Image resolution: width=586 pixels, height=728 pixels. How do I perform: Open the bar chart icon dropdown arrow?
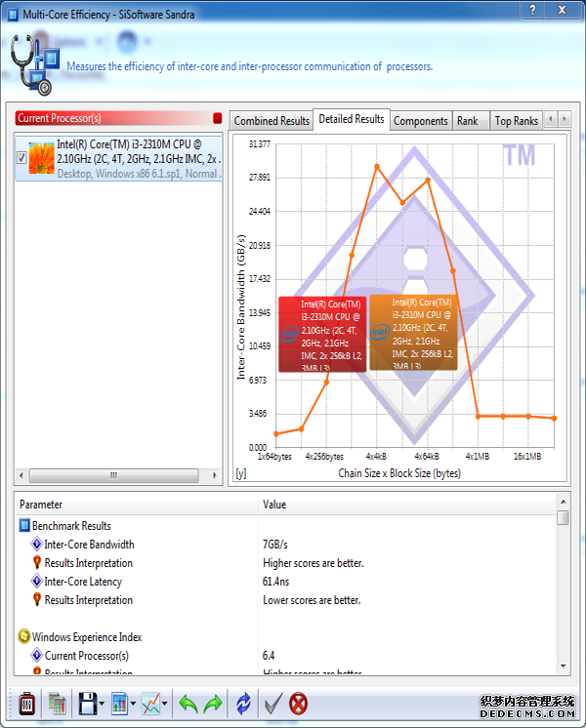(x=133, y=704)
